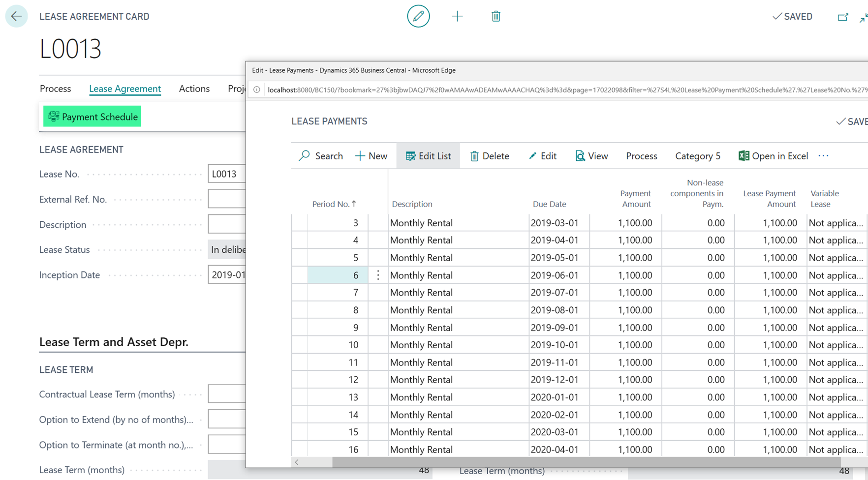Add a new lease with the plus icon

pos(457,16)
